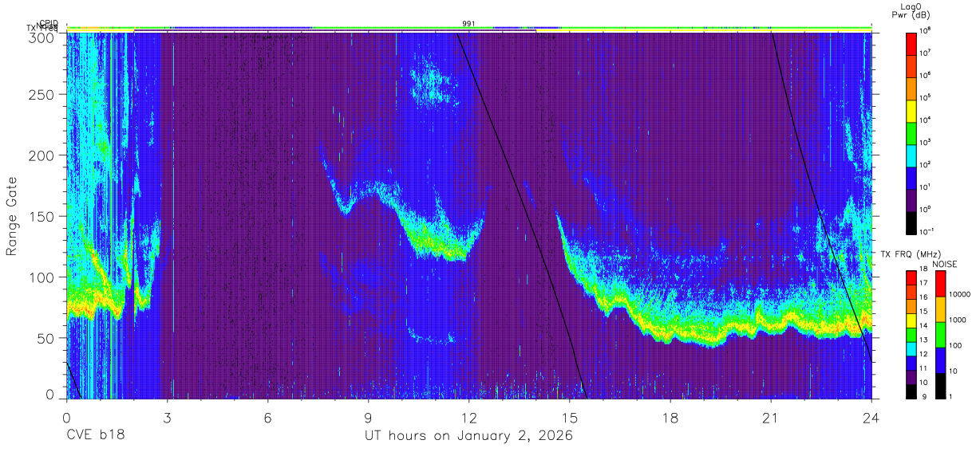Image resolution: width=980 pixels, height=452 pixels.
Task: Click the x-axis hour tick "21"
Action: [x=771, y=417]
